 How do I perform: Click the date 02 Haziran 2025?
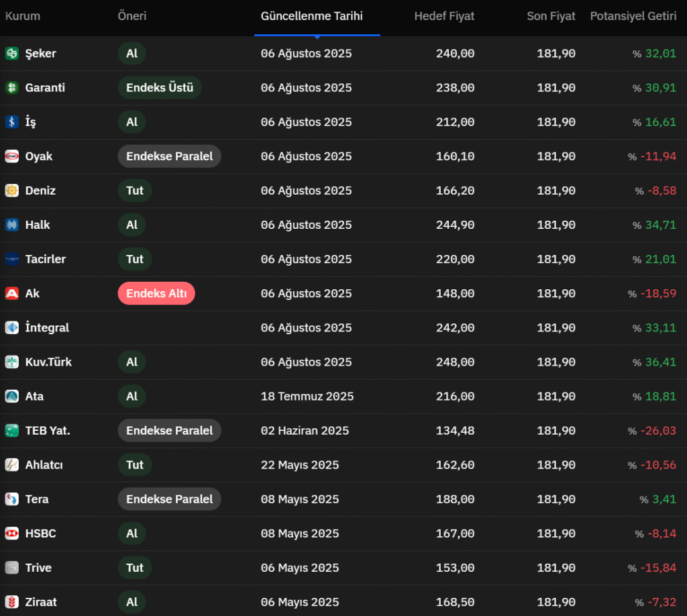pyautogui.click(x=305, y=431)
